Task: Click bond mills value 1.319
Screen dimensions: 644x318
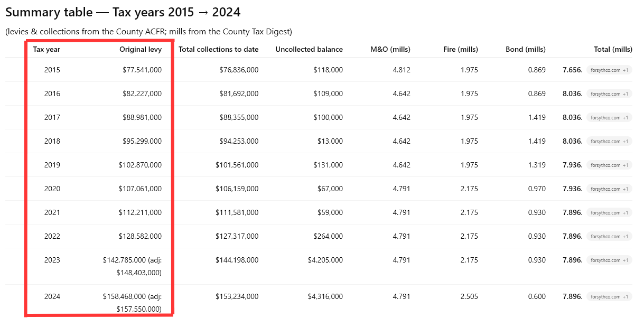Action: click(537, 165)
